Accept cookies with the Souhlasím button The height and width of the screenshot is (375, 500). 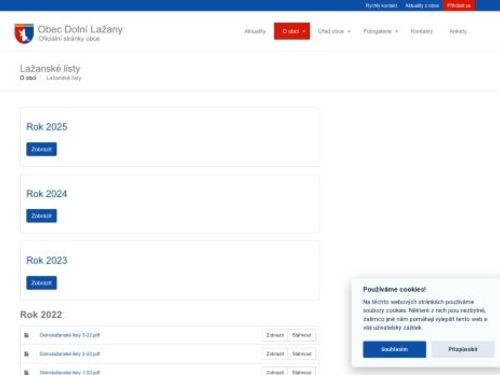click(394, 349)
